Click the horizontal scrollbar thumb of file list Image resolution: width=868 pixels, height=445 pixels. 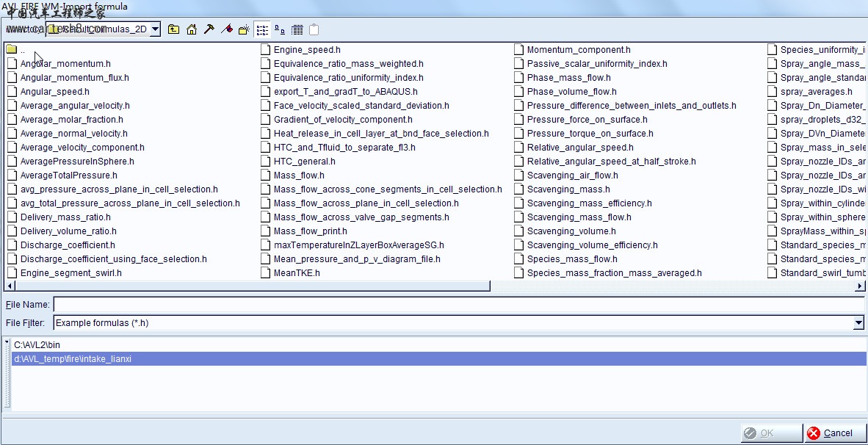click(x=252, y=286)
